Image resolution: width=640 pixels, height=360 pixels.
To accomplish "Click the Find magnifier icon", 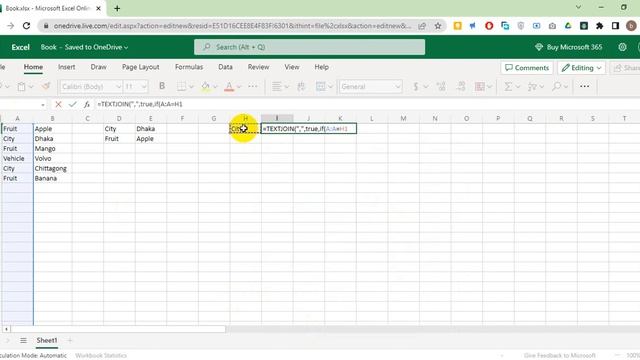I will click(x=556, y=86).
